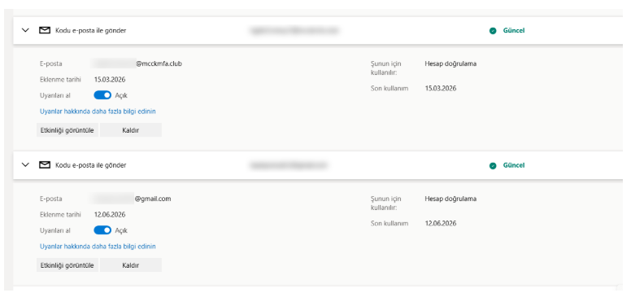Click the envelope icon heading the gmail.com entry
This screenshot has width=644, height=293.
[45, 164]
